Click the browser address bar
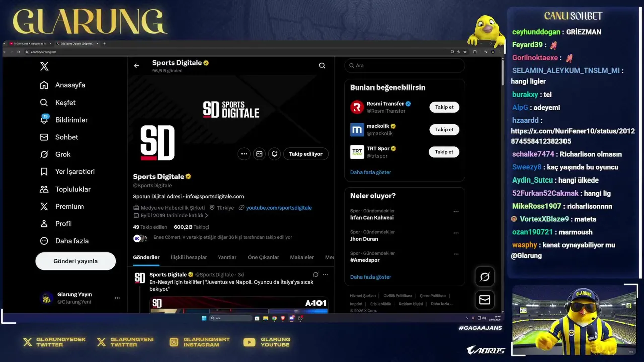644x362 pixels. point(236,52)
